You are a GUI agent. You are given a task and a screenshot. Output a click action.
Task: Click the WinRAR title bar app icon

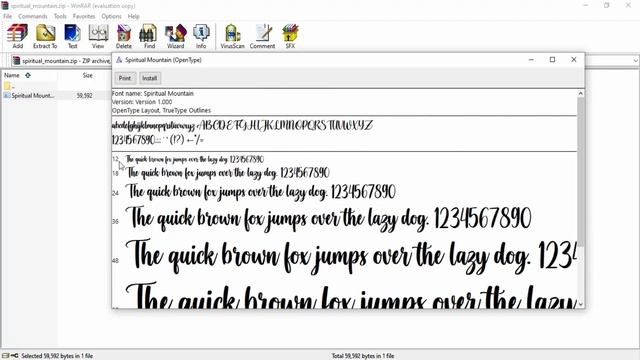pos(5,6)
